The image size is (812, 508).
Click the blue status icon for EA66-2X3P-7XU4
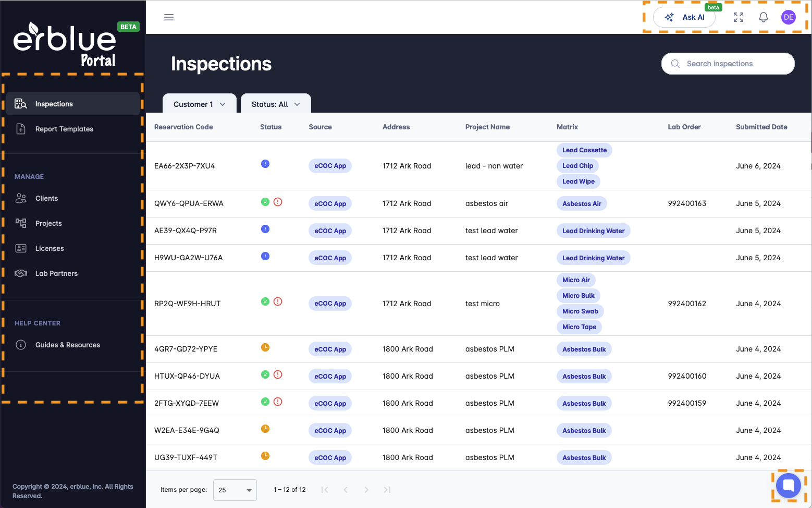tap(265, 164)
